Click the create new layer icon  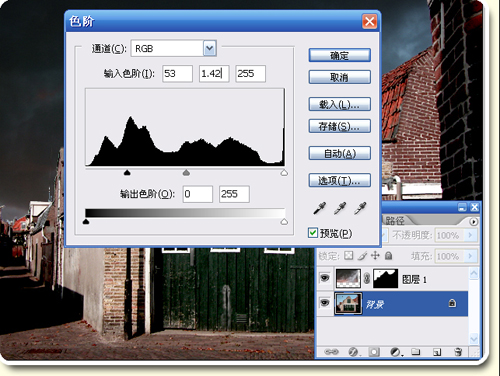pos(437,352)
